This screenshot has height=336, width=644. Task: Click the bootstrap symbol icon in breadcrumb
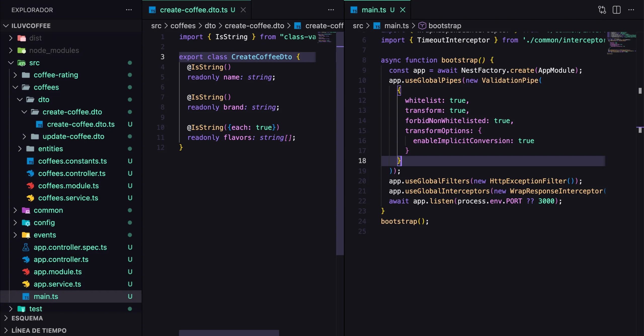pos(422,26)
